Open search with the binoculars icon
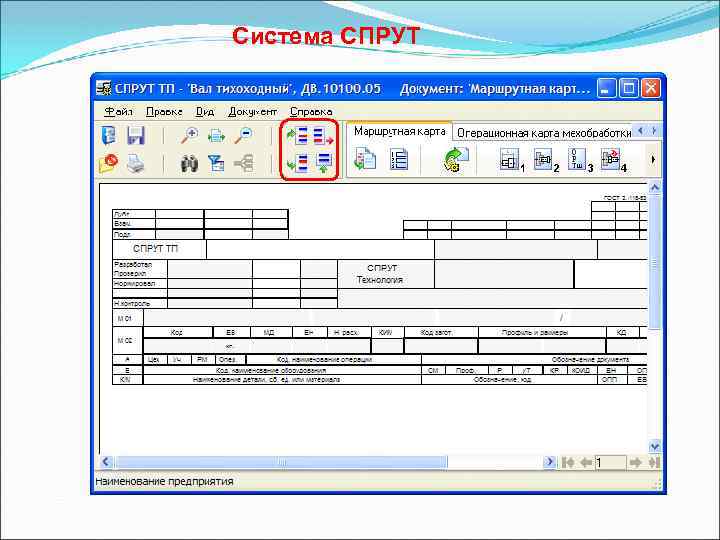Screen dimensions: 720x540 [x=189, y=164]
